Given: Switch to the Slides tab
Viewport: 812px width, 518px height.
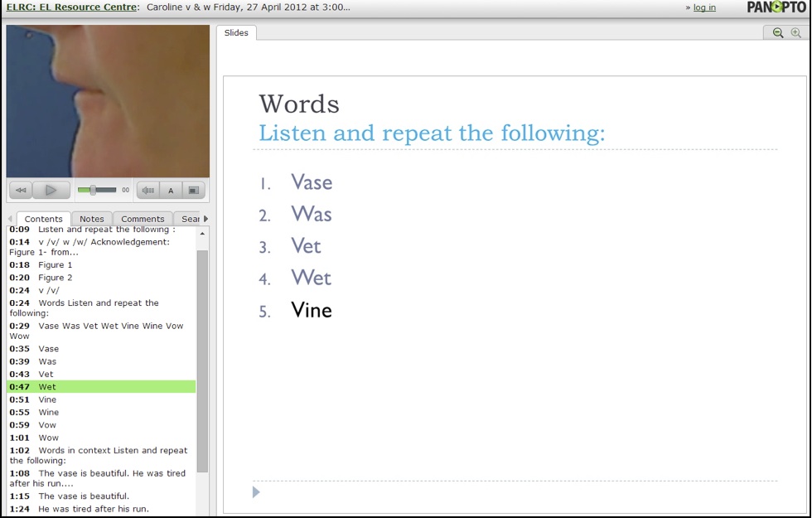Looking at the screenshot, I should click(236, 32).
